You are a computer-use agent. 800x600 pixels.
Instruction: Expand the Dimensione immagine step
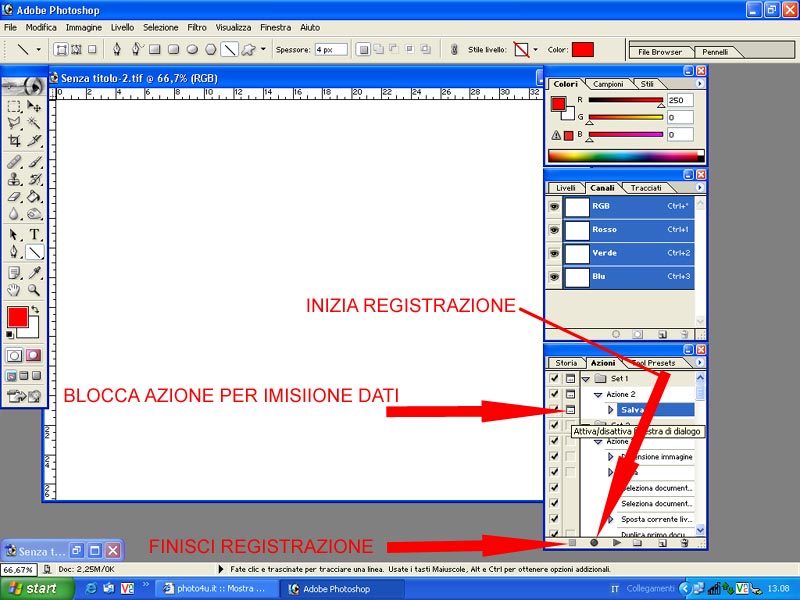612,457
